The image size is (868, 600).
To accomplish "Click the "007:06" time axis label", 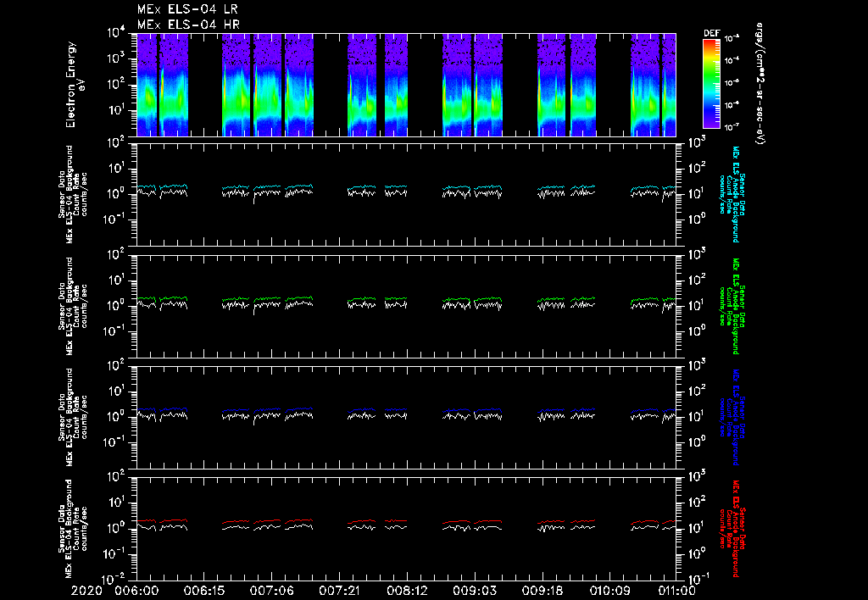I will [272, 592].
